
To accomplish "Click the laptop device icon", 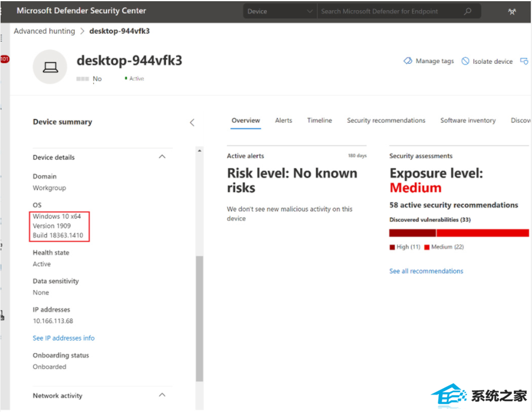I will click(50, 67).
